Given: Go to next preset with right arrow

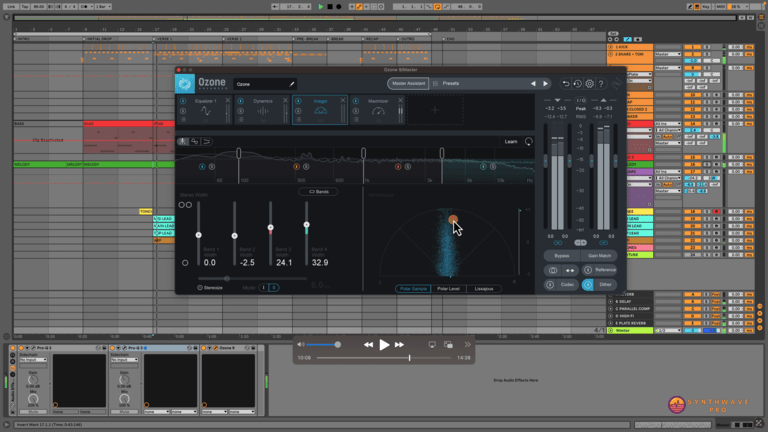Looking at the screenshot, I should [545, 84].
